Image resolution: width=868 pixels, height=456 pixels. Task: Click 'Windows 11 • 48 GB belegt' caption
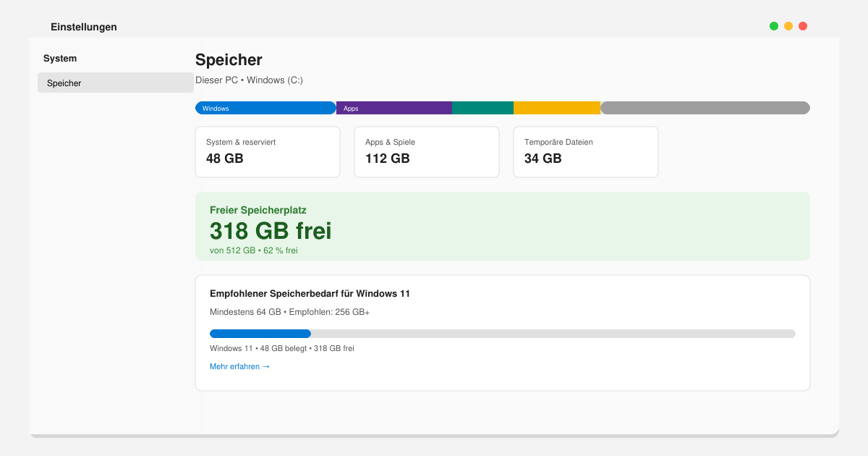(x=282, y=348)
